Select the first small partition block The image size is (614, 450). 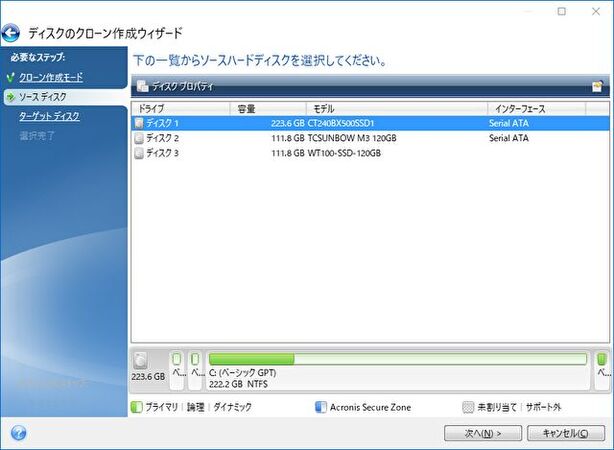pyautogui.click(x=177, y=370)
